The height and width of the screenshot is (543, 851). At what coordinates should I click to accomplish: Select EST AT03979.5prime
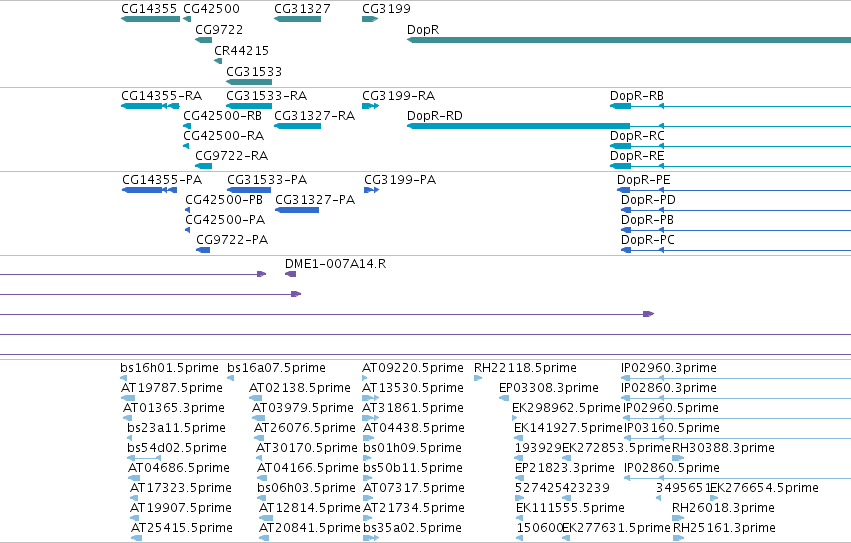[x=259, y=418]
